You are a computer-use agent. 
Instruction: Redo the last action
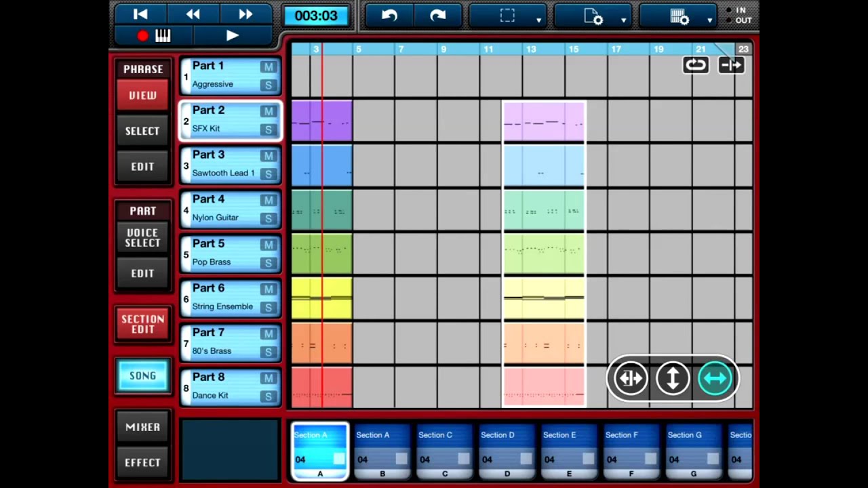coord(437,16)
